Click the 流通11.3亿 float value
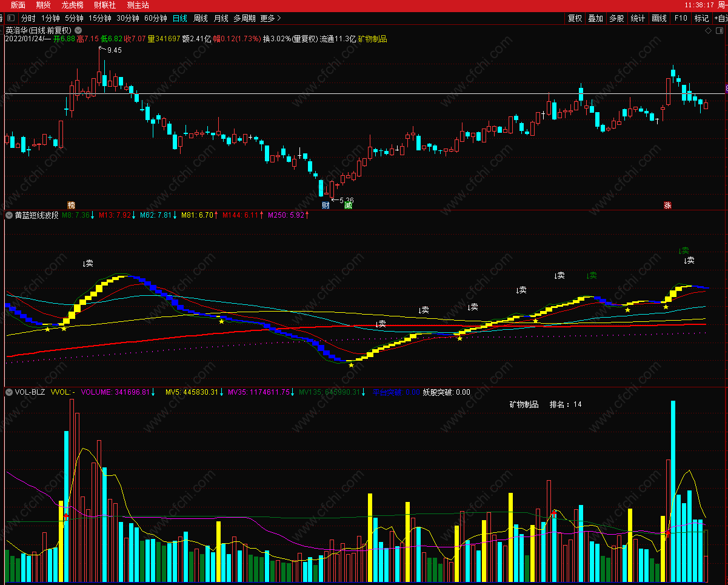 coord(338,39)
